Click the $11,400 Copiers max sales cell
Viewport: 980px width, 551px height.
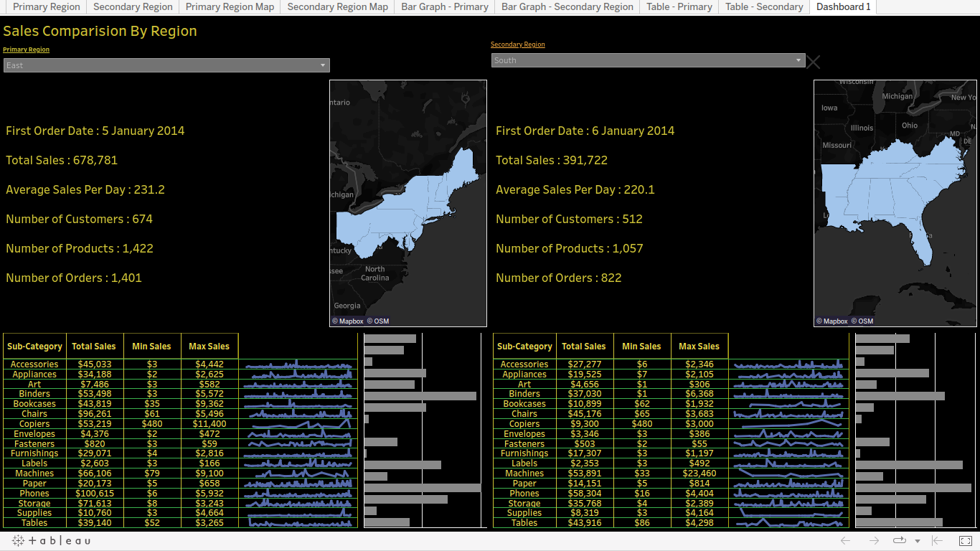pyautogui.click(x=209, y=424)
